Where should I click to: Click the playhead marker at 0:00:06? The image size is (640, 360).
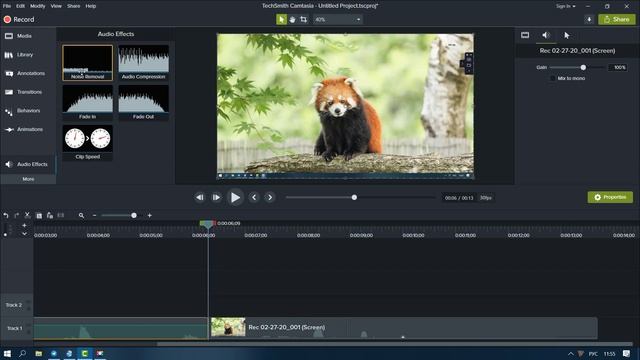point(207,224)
